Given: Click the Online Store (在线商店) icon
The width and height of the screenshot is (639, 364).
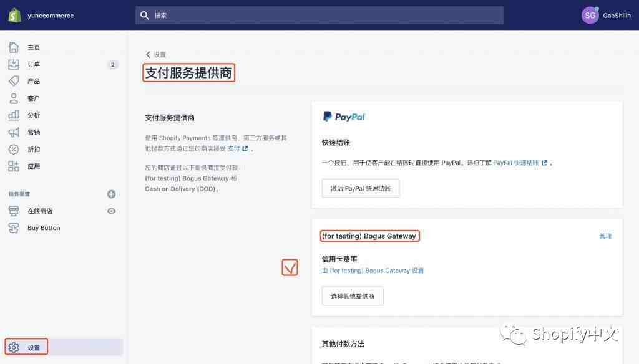Looking at the screenshot, I should coord(14,211).
